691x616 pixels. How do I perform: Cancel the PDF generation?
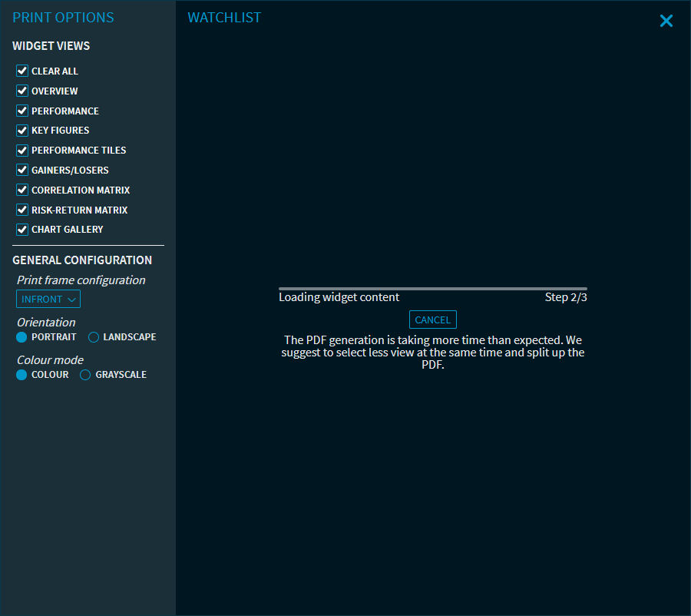click(x=433, y=320)
